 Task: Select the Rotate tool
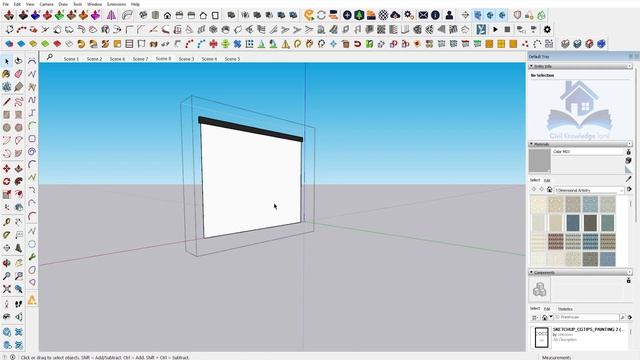(7, 181)
